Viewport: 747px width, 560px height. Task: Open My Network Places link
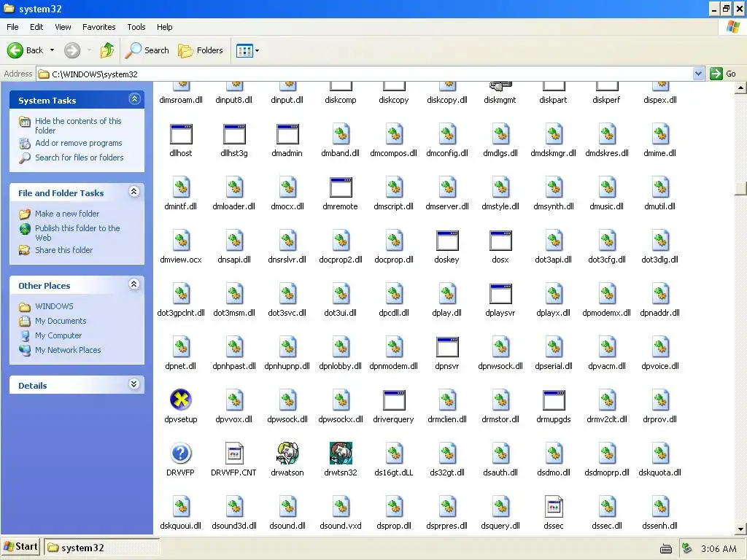click(68, 350)
